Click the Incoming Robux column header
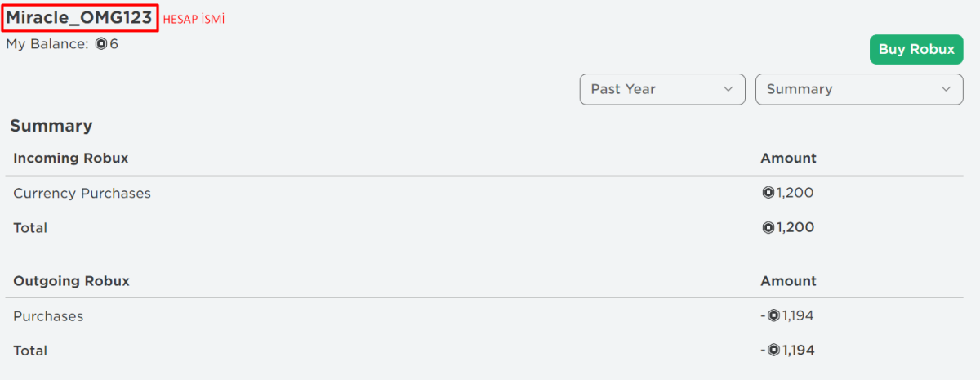The image size is (980, 380). click(71, 158)
